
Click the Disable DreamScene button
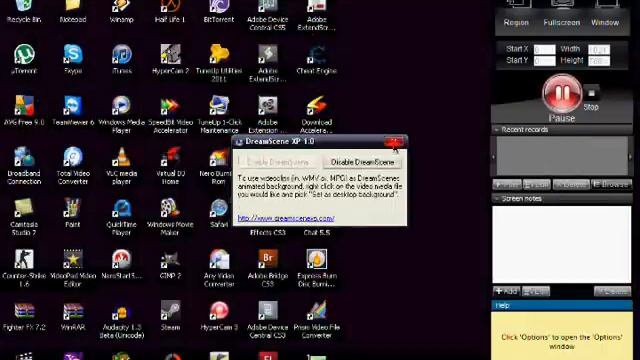(362, 162)
